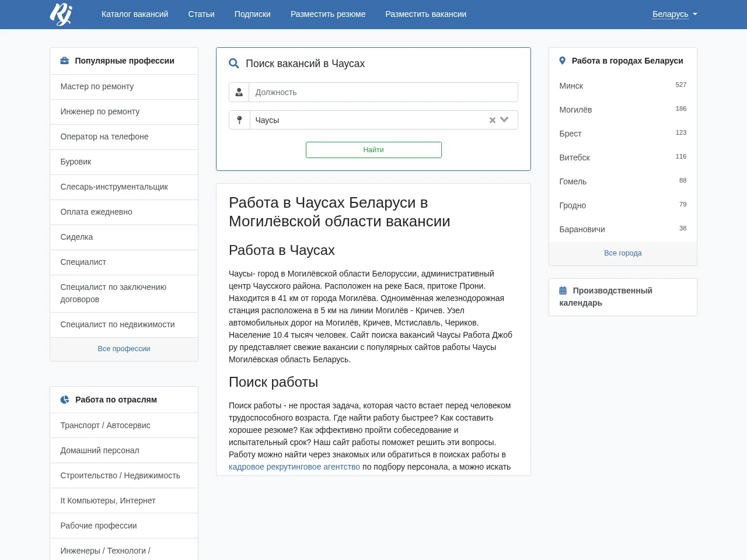Go to the Статьи section
The height and width of the screenshot is (560, 747).
201,14
